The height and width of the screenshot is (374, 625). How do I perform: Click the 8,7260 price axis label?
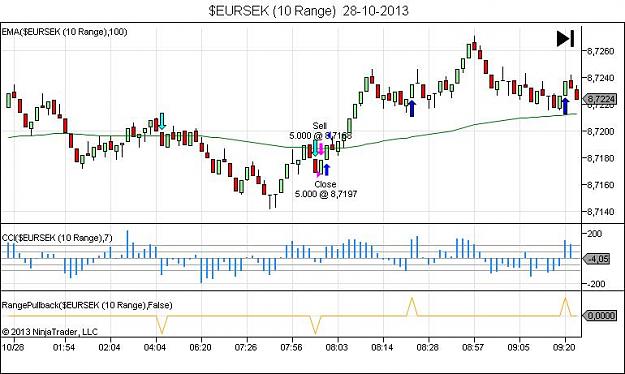[601, 51]
